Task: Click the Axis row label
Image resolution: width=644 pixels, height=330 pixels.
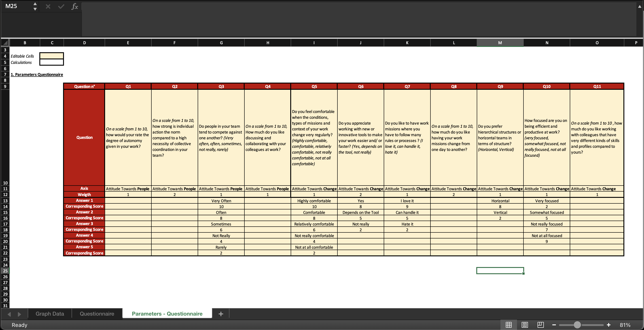Action: (x=84, y=188)
